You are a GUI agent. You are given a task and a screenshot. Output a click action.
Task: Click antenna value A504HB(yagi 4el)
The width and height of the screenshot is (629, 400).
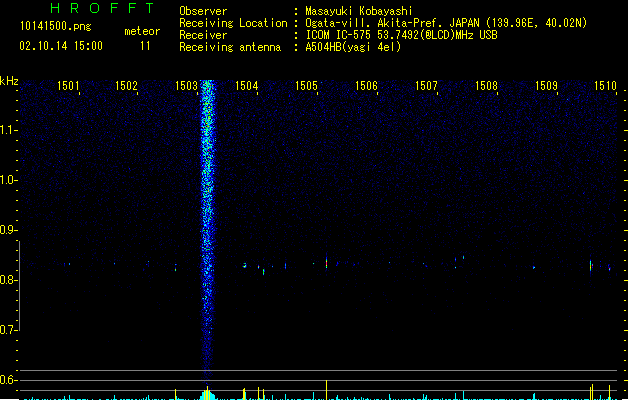tap(353, 47)
